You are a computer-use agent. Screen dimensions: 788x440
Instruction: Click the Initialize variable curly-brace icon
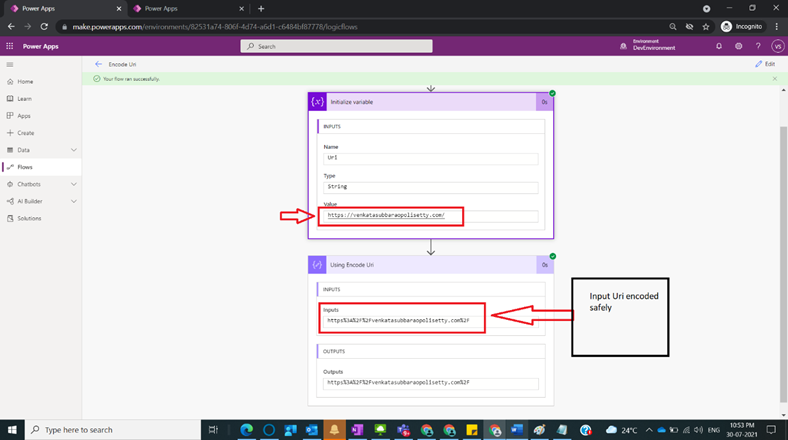317,102
